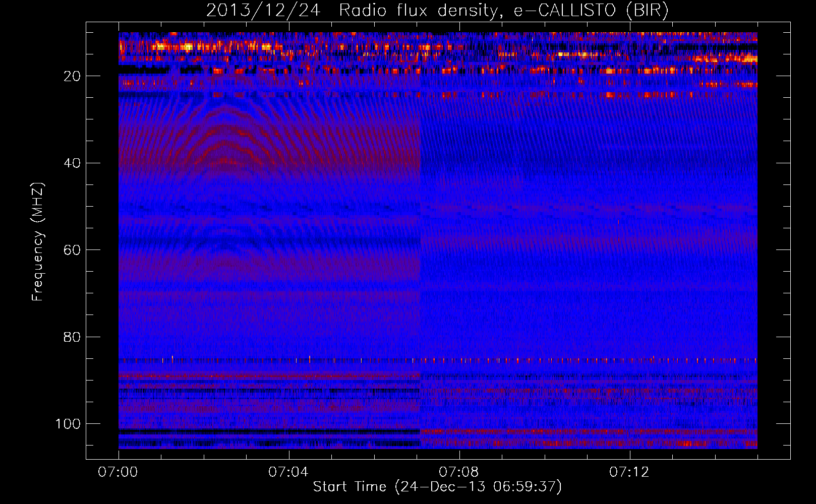Click the 'Frequency (MHZ)' axis label
The width and height of the screenshot is (816, 504).
[x=38, y=241]
